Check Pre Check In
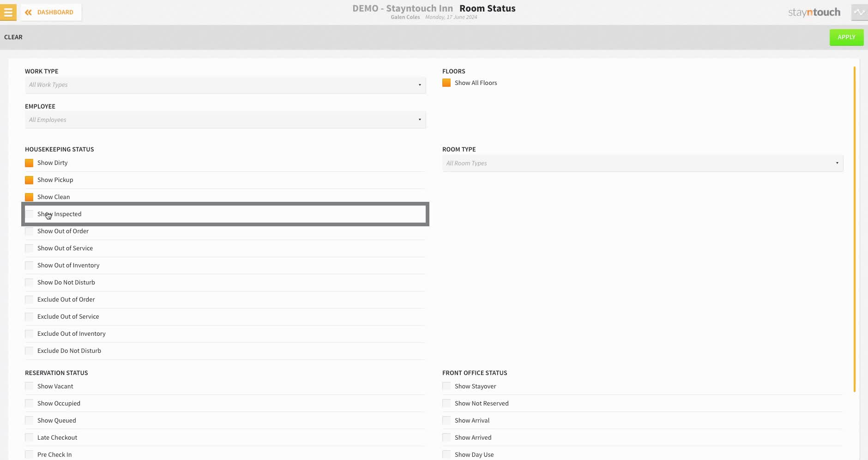 coord(29,454)
